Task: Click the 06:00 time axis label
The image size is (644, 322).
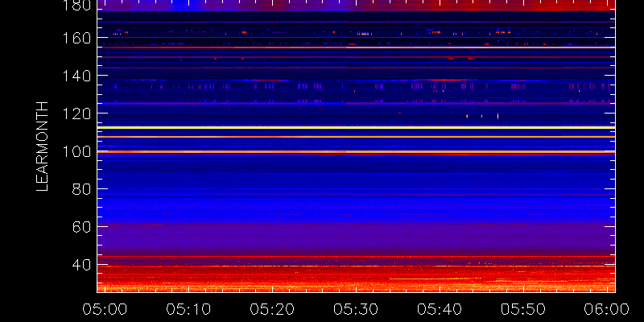Action: (x=606, y=309)
